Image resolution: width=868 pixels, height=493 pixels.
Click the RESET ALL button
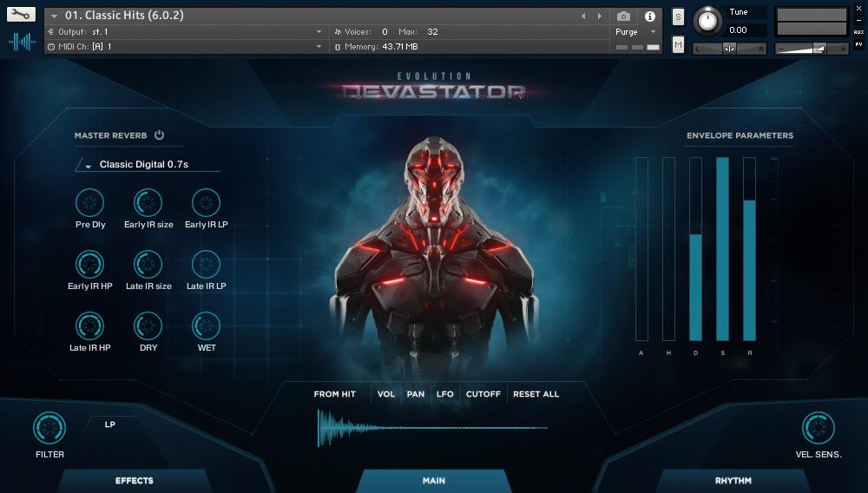click(536, 394)
